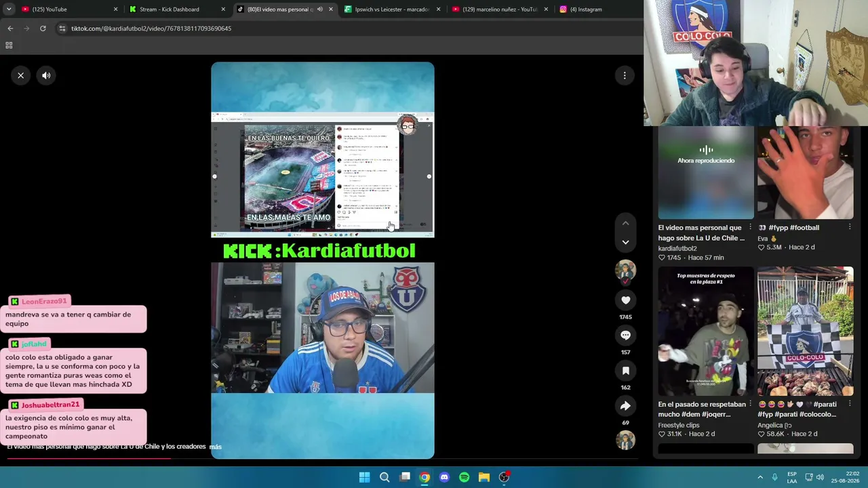
Task: Mute the TikTok tab audio icon
Action: [x=320, y=9]
